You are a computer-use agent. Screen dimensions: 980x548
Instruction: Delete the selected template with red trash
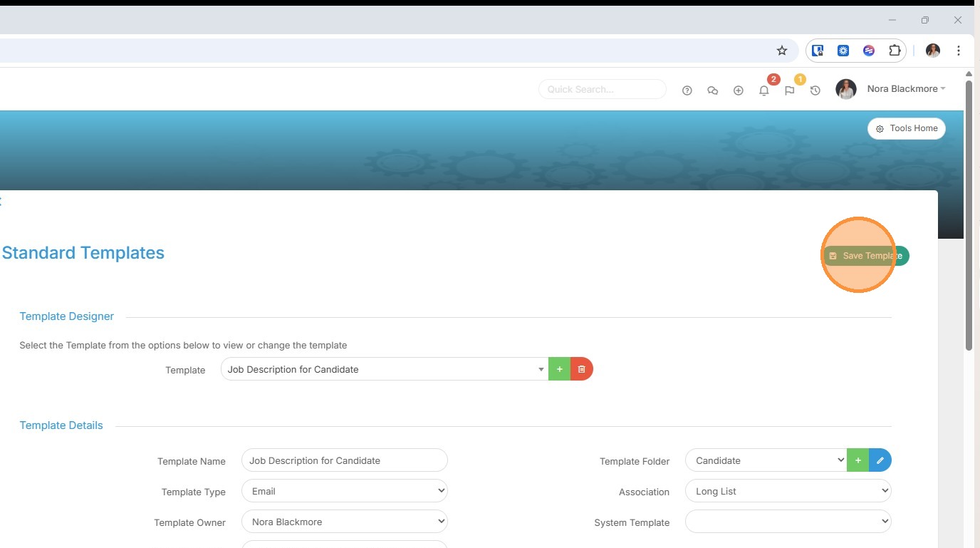(x=582, y=369)
